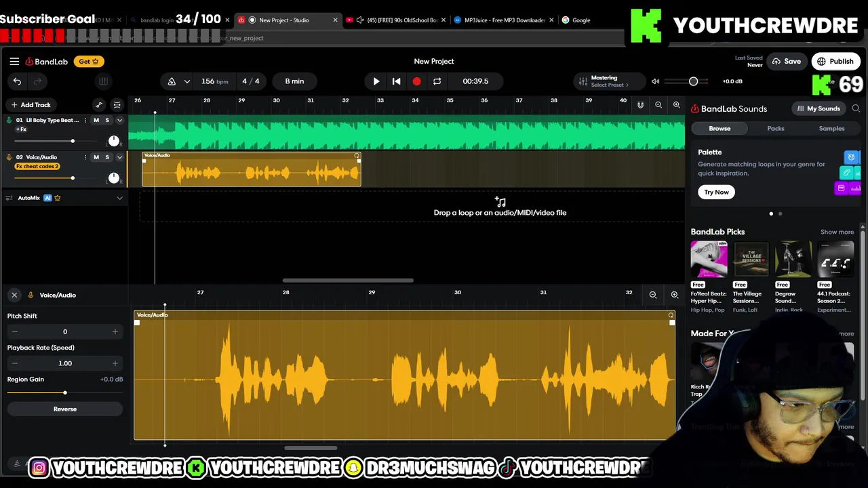Open the automation tool icon
The image size is (868, 488).
pyautogui.click(x=99, y=105)
